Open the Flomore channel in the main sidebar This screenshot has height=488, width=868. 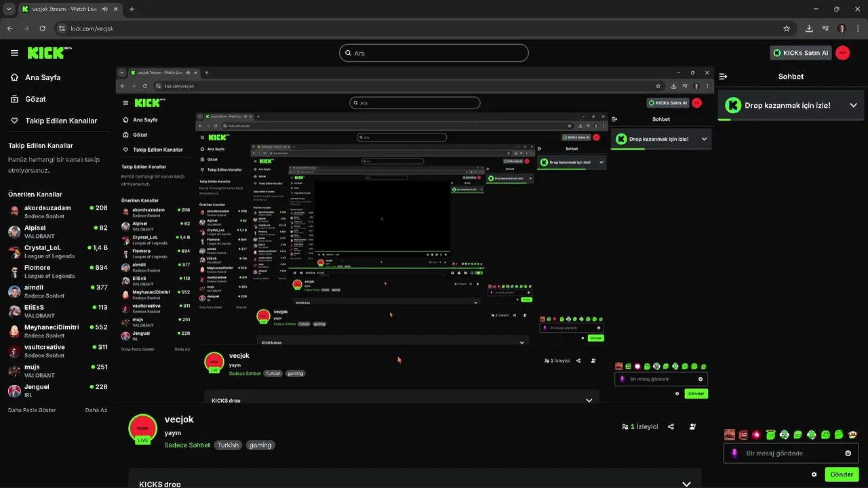pyautogui.click(x=58, y=271)
